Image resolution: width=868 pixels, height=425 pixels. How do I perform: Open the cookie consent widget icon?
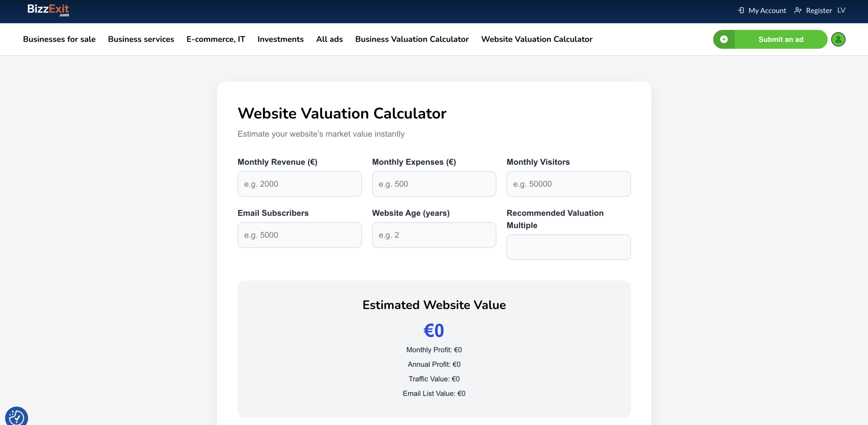click(x=16, y=417)
